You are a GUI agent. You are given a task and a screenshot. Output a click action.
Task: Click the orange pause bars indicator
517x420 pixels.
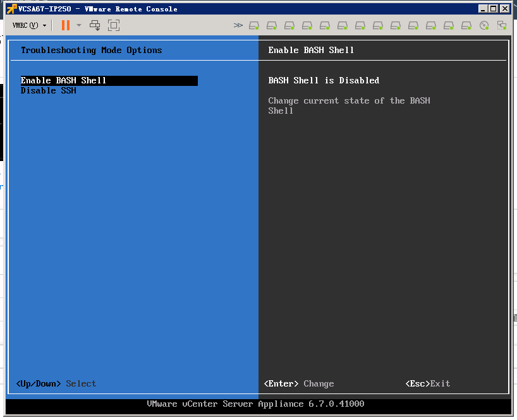66,25
